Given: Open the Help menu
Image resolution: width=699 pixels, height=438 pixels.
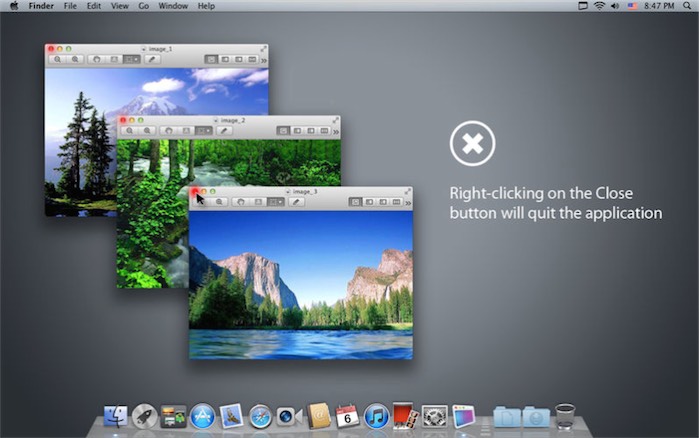Looking at the screenshot, I should [206, 6].
